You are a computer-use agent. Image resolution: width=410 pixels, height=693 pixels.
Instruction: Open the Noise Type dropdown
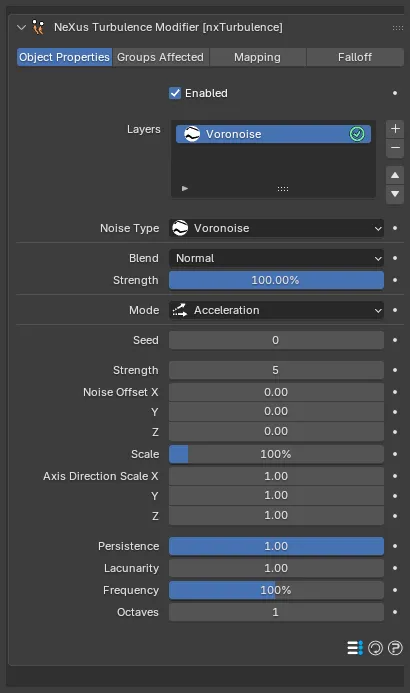276,228
